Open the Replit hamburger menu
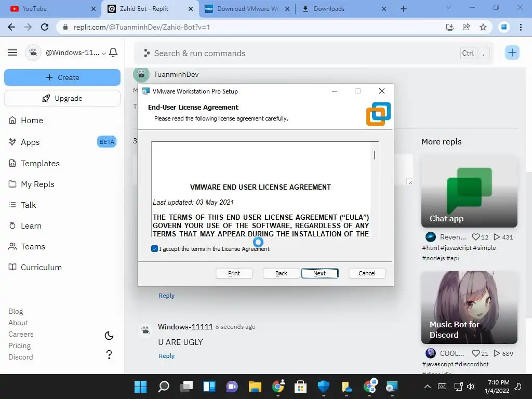This screenshot has width=532, height=399. click(12, 52)
